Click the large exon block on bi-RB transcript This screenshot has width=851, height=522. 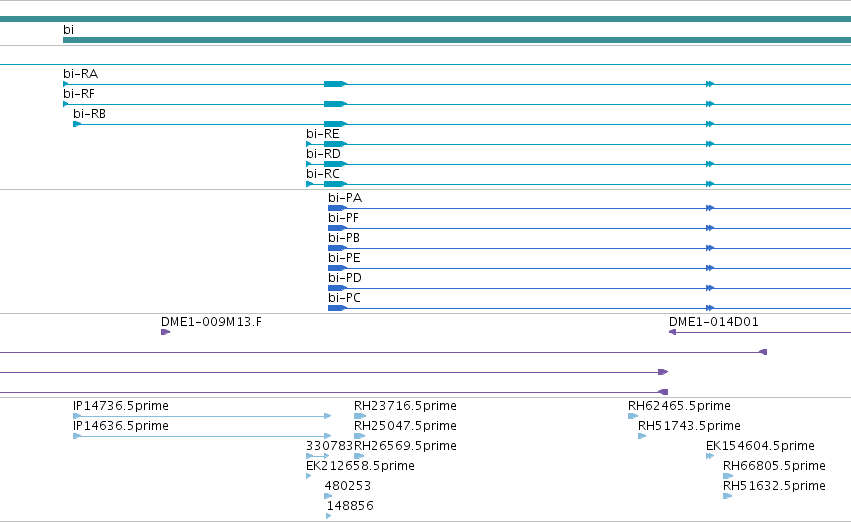[335, 124]
